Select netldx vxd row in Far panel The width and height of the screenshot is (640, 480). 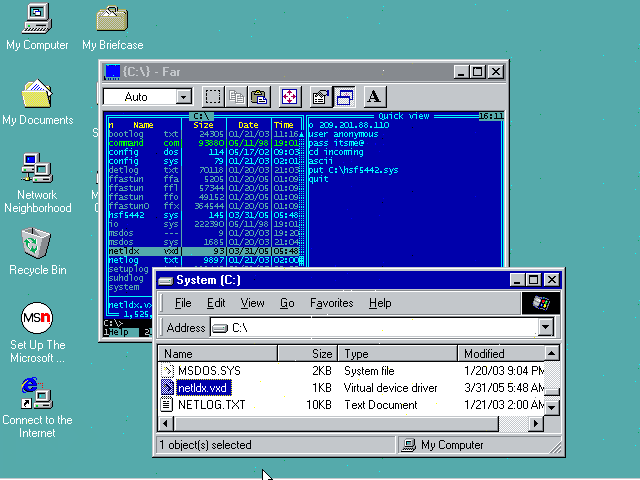pos(204,251)
